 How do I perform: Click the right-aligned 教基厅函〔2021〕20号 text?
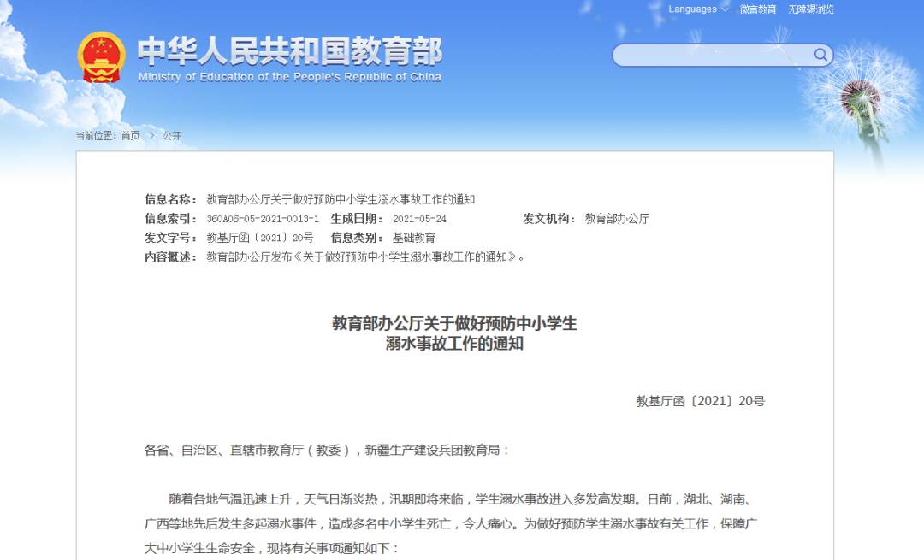[x=700, y=401]
